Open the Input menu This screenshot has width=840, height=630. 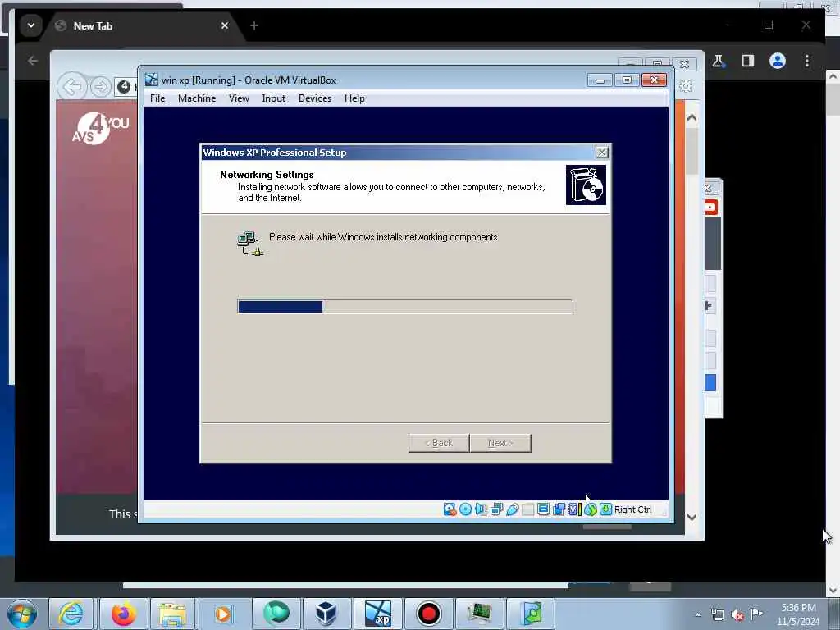[x=274, y=98]
